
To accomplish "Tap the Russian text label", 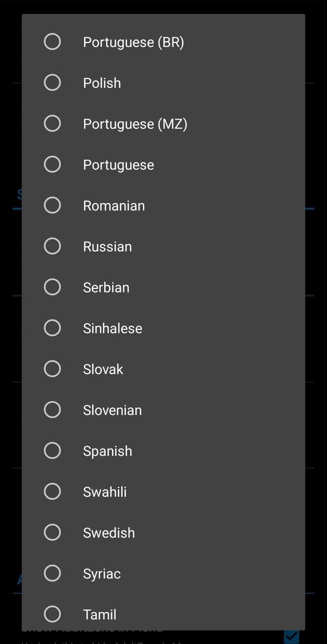I will pos(108,247).
